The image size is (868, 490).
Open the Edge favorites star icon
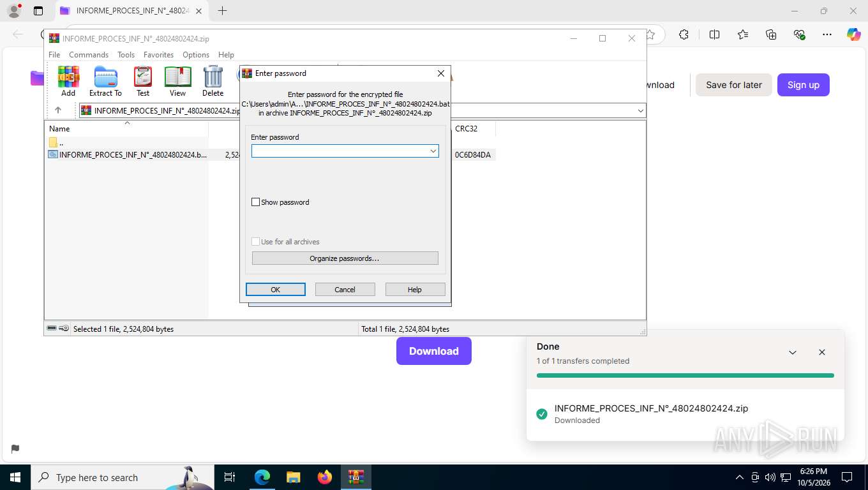click(x=743, y=34)
